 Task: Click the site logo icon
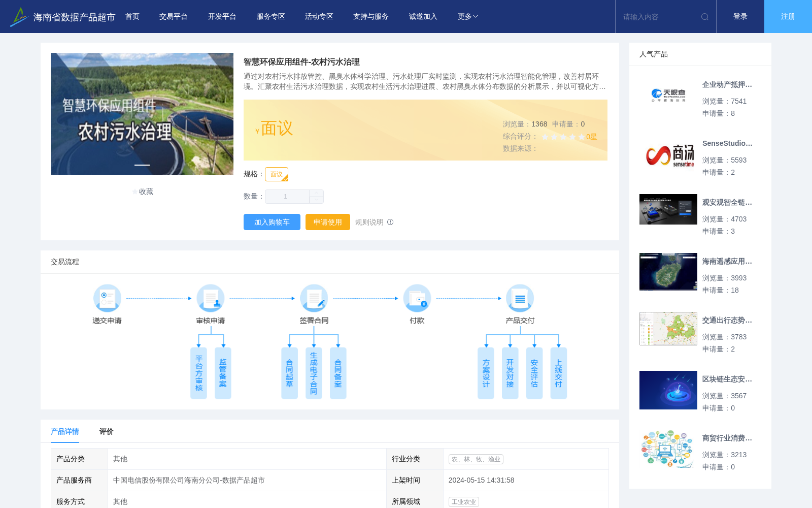point(19,17)
